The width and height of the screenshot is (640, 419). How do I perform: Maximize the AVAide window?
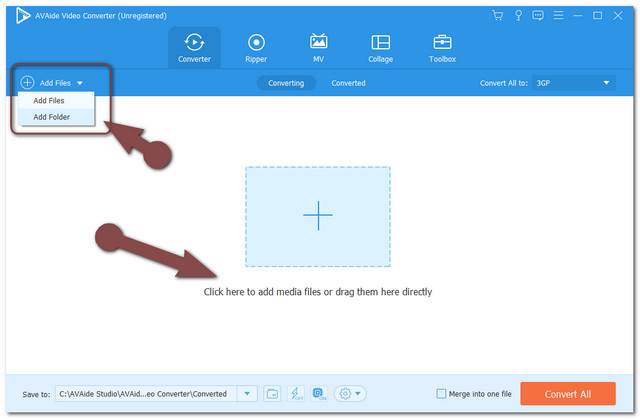click(598, 16)
